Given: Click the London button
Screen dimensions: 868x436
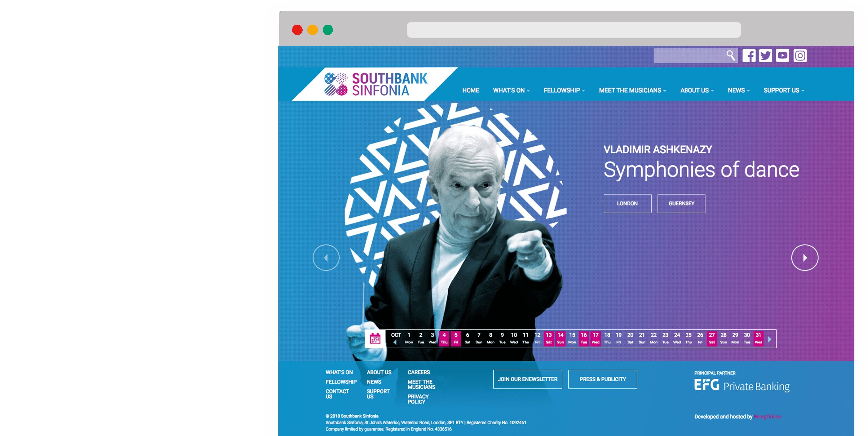Looking at the screenshot, I should 627,203.
